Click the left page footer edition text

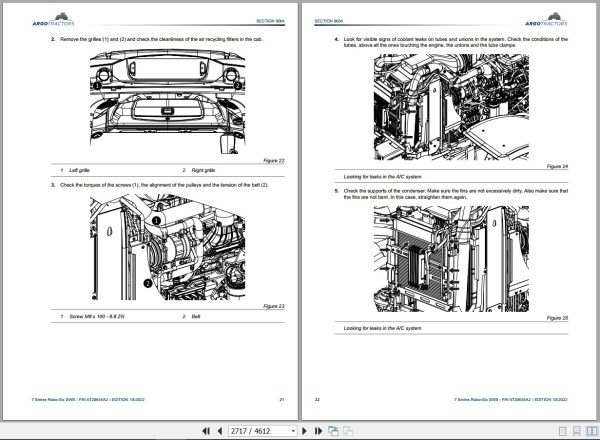(88, 399)
